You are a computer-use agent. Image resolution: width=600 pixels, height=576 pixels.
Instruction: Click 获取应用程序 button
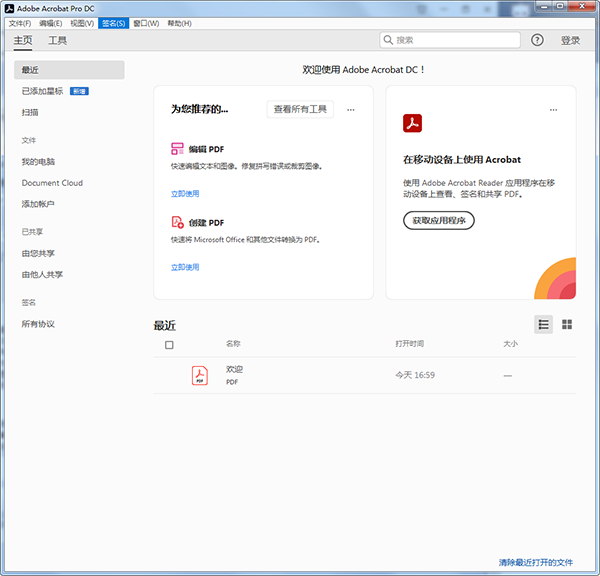(x=439, y=220)
